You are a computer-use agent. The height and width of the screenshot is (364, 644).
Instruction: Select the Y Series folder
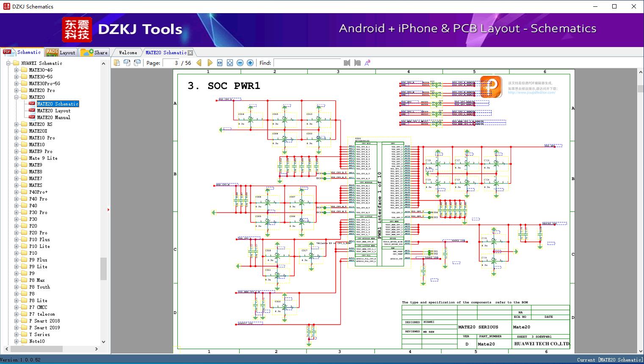[39, 334]
